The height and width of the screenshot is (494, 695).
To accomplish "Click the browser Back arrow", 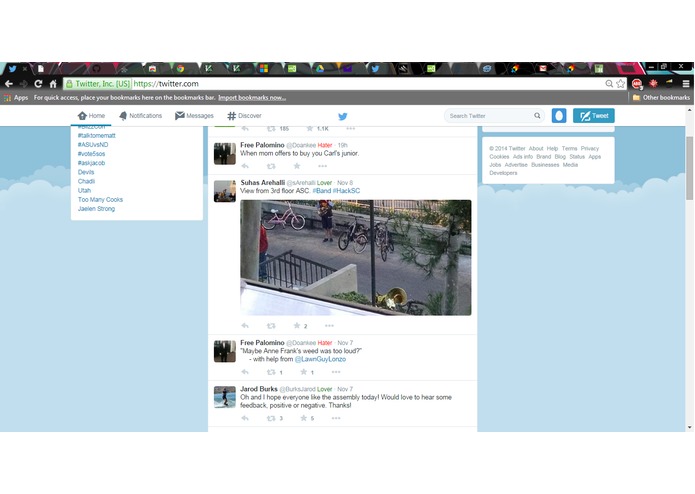I will [x=9, y=84].
